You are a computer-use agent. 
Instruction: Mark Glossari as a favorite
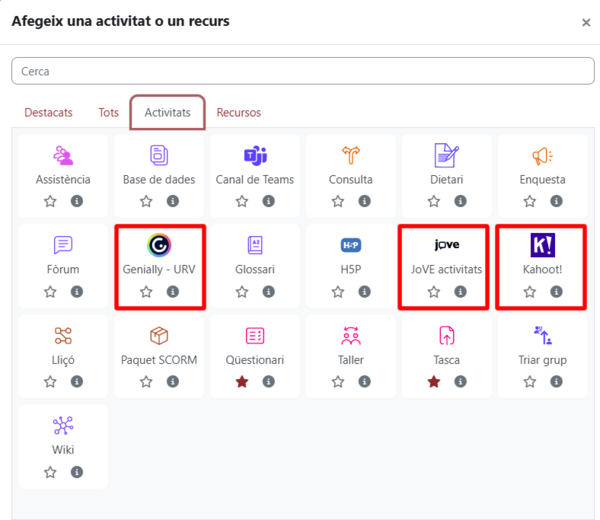242,292
